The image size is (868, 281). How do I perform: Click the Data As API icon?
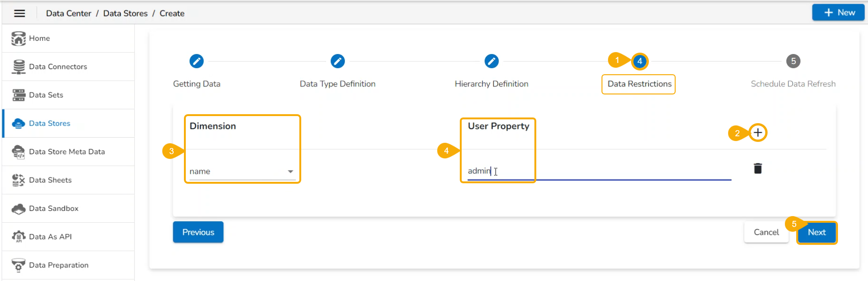click(x=19, y=237)
